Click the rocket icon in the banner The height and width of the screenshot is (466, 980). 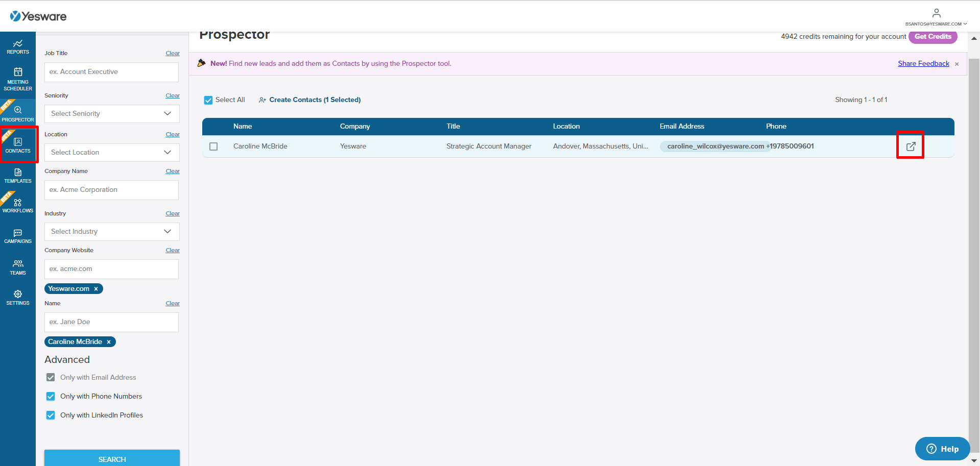pos(202,63)
